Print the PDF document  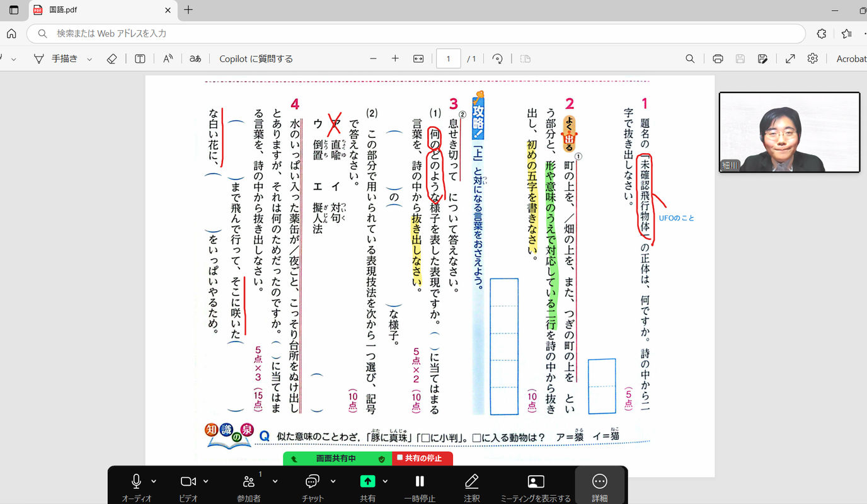[718, 59]
